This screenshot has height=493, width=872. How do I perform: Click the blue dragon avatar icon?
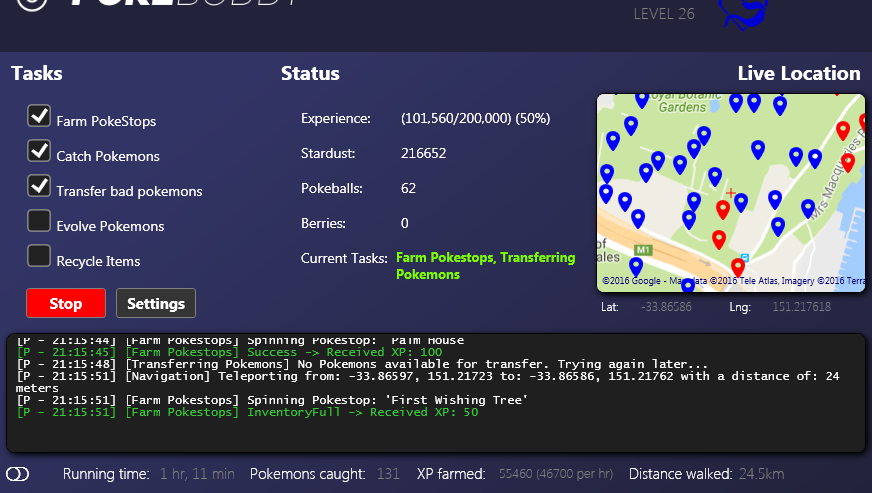point(745,14)
